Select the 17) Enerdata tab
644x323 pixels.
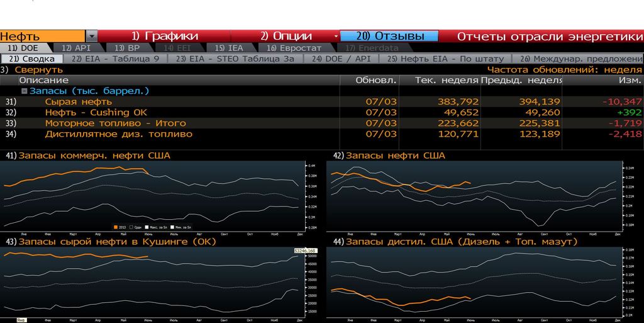coord(371,48)
